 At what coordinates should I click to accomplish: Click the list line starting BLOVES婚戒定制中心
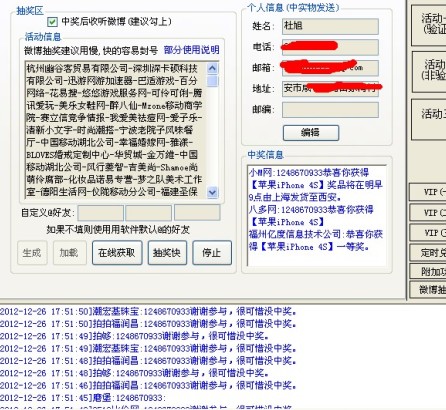112,155
